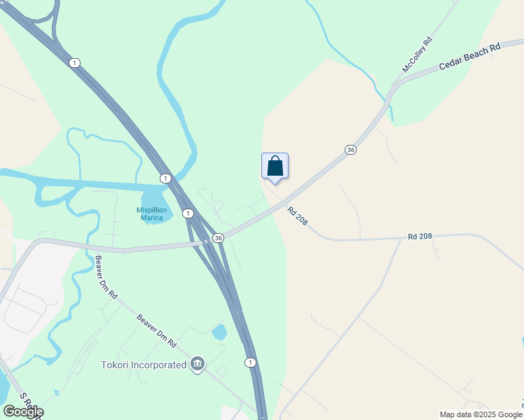524x420 pixels.
Task: Select the Tokori Incorporated museum pin icon
Action: click(x=198, y=364)
